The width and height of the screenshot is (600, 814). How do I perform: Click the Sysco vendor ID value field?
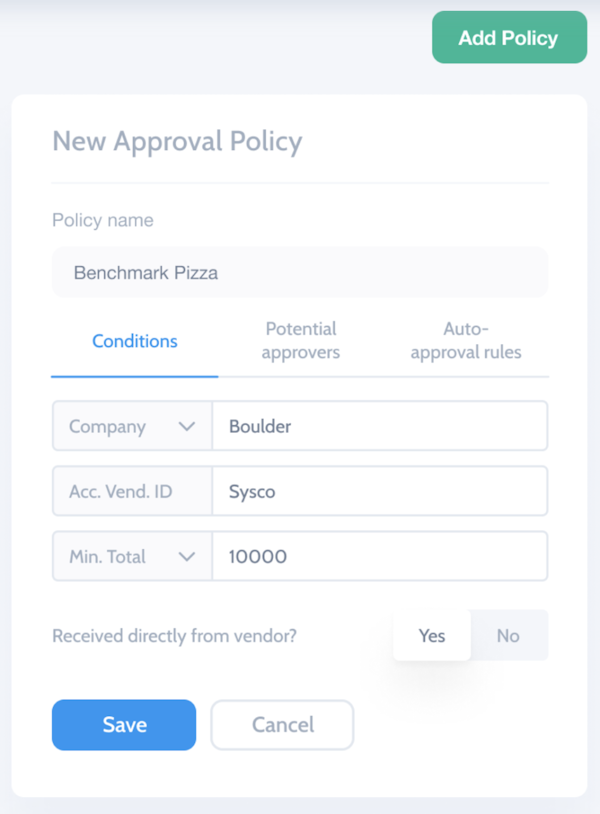[x=380, y=491]
